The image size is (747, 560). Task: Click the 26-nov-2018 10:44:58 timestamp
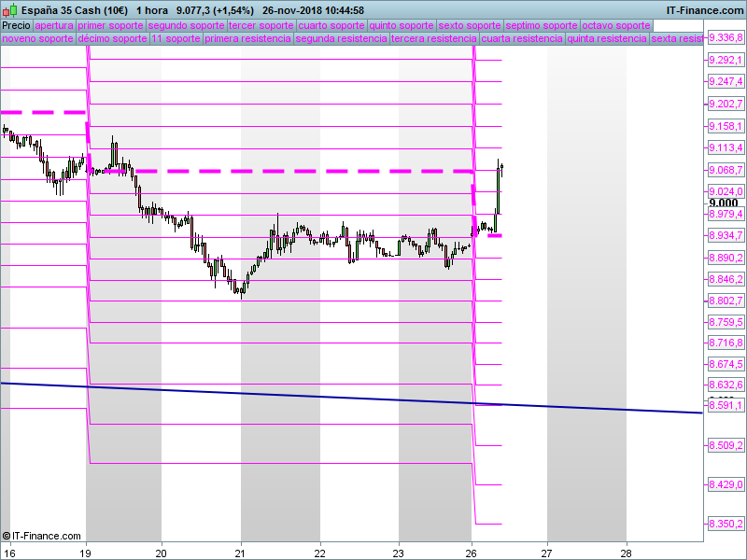tap(313, 10)
